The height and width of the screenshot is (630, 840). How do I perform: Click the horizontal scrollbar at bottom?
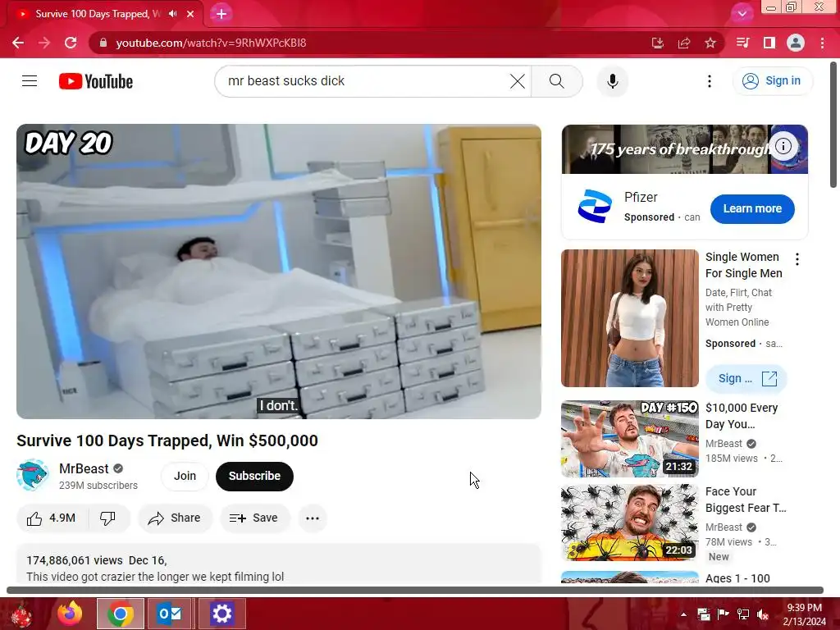pyautogui.click(x=414, y=591)
